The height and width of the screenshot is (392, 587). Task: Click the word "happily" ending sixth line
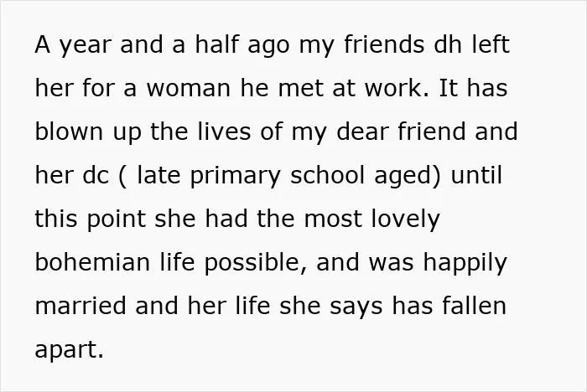(465, 263)
